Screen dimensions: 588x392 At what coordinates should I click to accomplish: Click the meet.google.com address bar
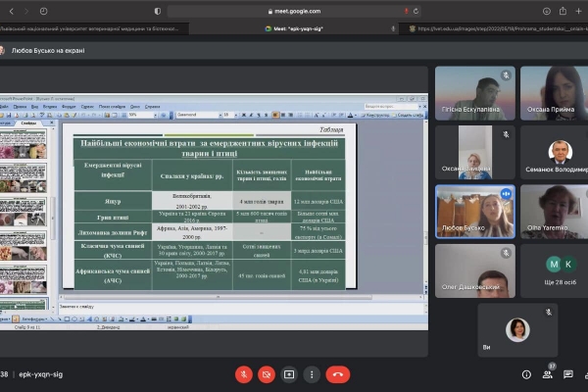294,11
